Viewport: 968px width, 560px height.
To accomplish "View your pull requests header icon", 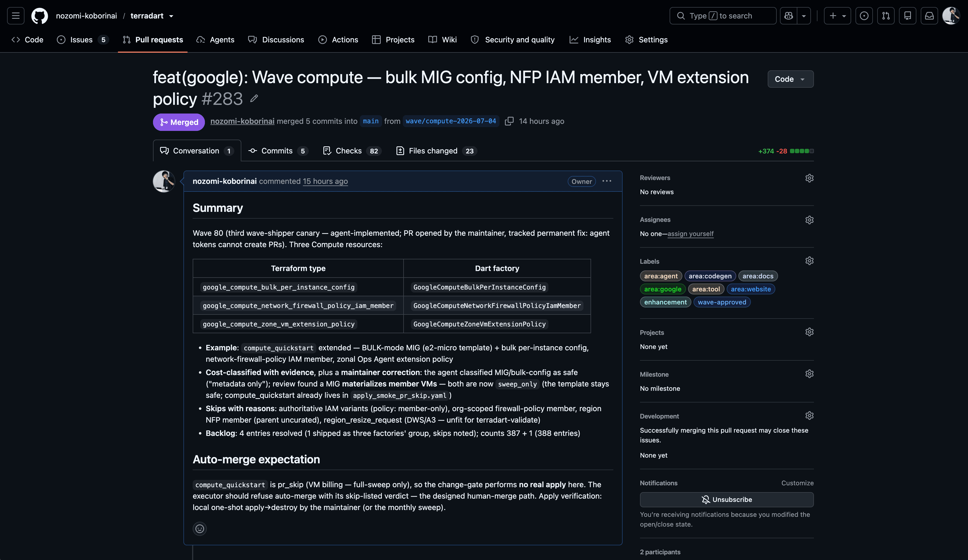I will pos(886,16).
